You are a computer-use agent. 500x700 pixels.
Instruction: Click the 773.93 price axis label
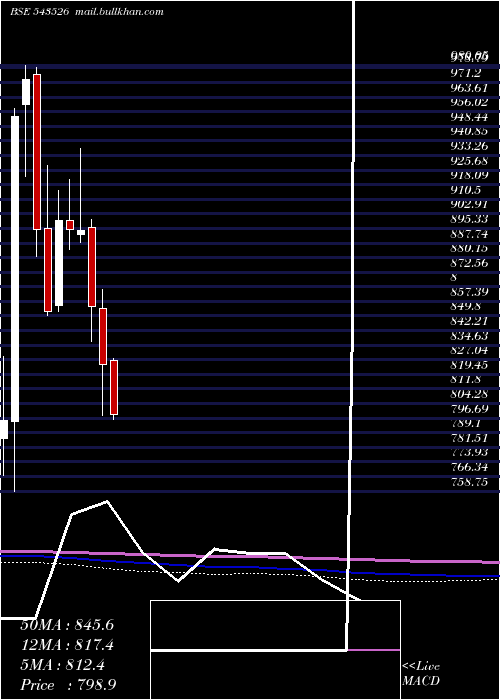click(469, 453)
